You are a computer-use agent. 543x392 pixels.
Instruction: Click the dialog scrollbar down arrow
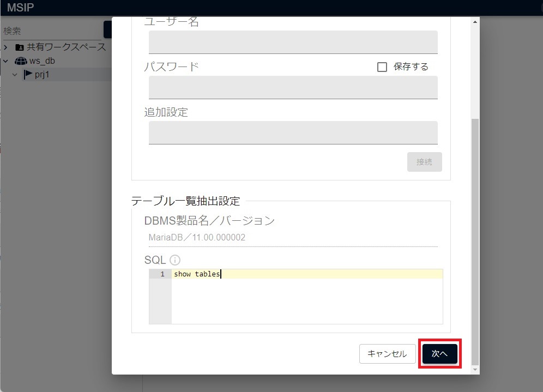pyautogui.click(x=475, y=370)
